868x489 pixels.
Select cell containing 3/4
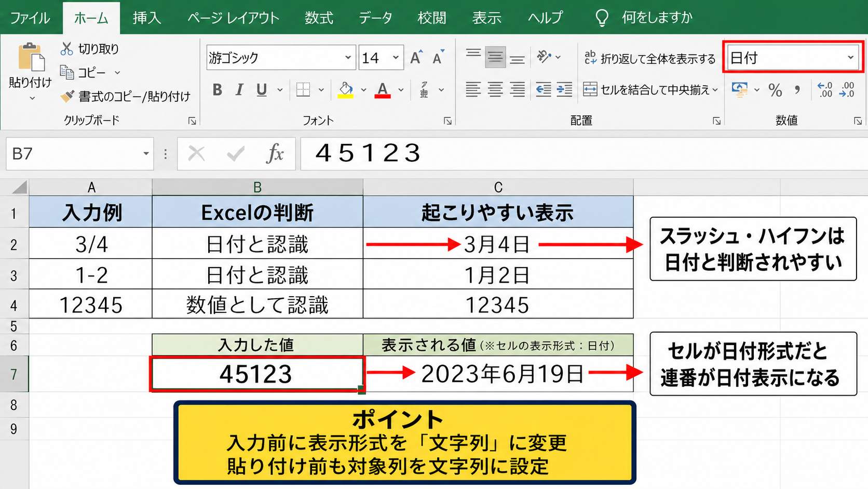[x=91, y=244]
